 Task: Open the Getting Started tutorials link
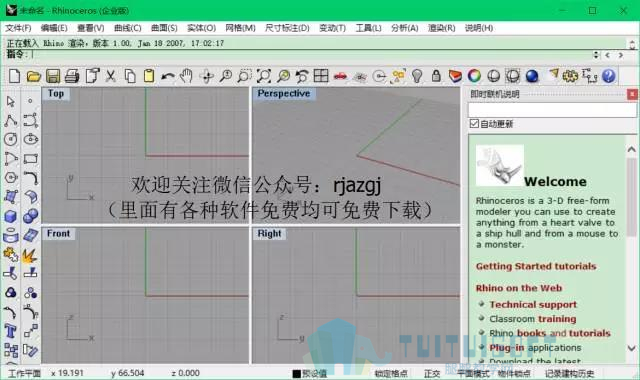(536, 266)
